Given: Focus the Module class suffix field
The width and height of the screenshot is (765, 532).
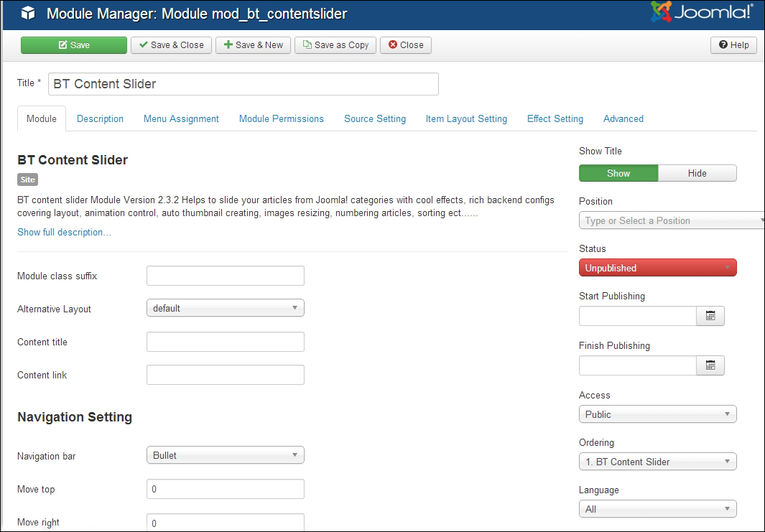Looking at the screenshot, I should 226,276.
